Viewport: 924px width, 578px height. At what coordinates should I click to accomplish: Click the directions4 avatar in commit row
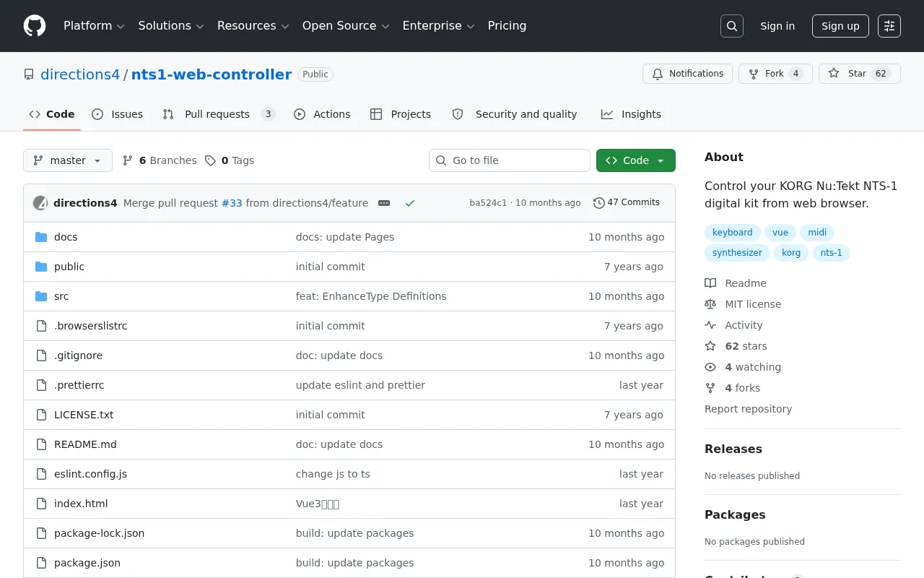coord(40,203)
